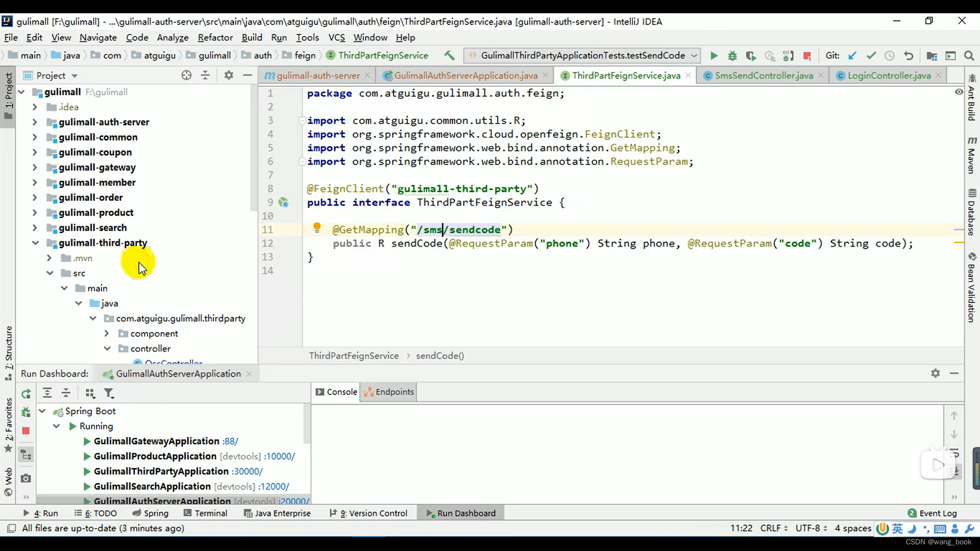Locate current file in Project tree (crosshair icon)

coord(186,76)
